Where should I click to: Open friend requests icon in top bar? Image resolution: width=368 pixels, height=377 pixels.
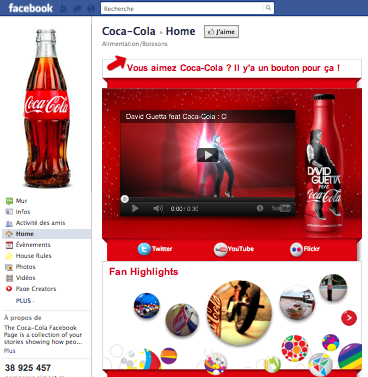(63, 8)
